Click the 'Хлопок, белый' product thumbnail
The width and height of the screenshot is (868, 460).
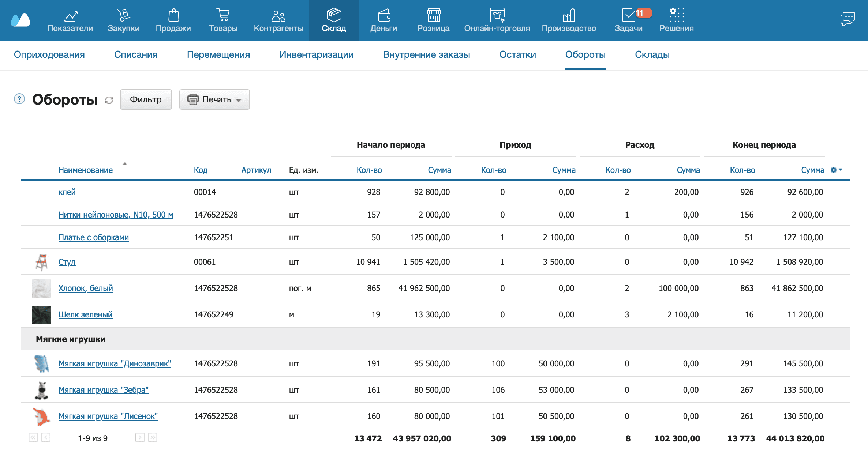[42, 288]
